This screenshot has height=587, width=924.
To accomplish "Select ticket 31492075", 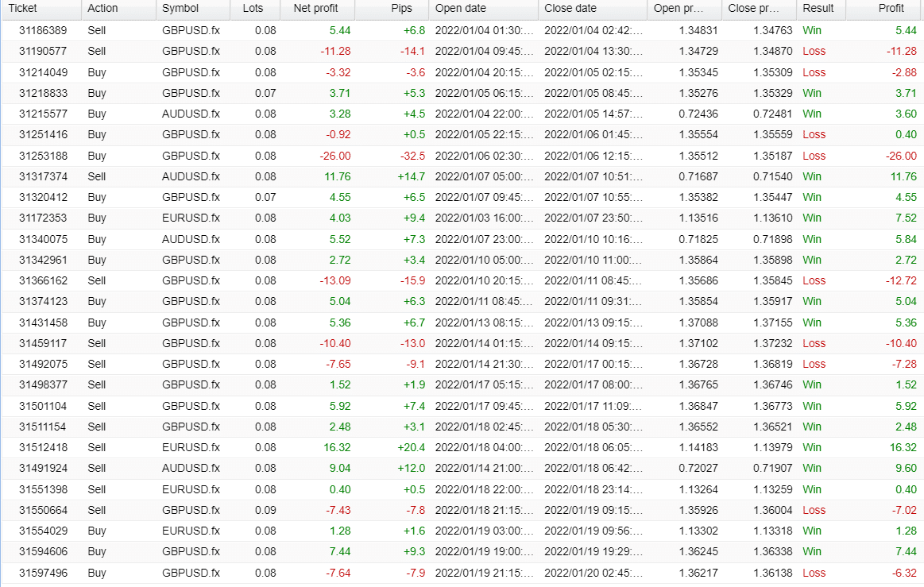I will pos(43,365).
